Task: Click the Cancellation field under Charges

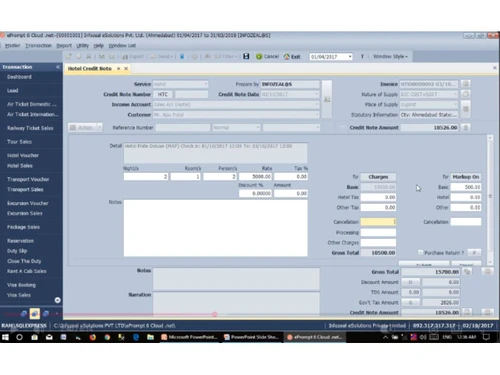Action: tap(378, 222)
